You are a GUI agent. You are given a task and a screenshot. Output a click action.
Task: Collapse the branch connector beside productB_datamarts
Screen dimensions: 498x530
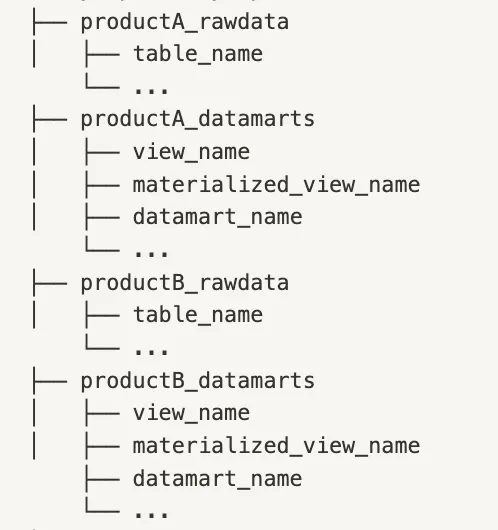[x=49, y=381]
